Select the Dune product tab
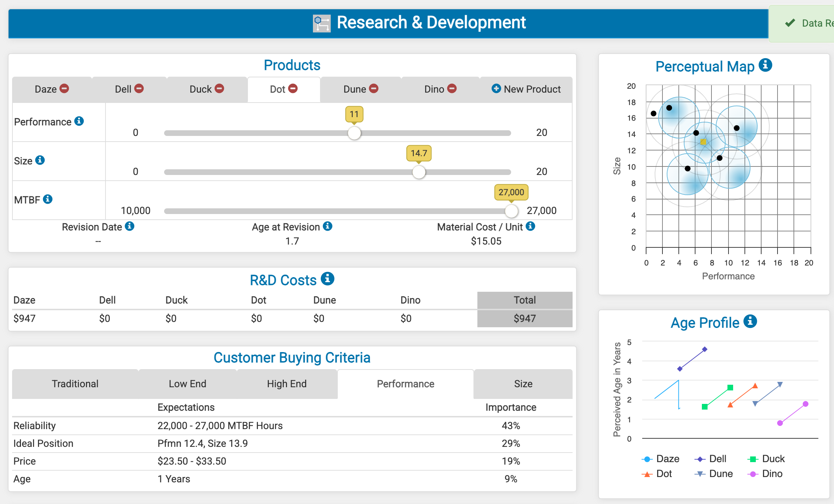Image resolution: width=834 pixels, height=504 pixels. tap(354, 89)
